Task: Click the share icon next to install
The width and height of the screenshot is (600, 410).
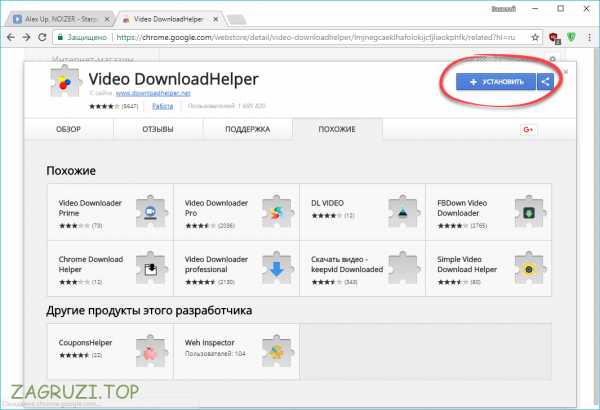Action: (545, 82)
